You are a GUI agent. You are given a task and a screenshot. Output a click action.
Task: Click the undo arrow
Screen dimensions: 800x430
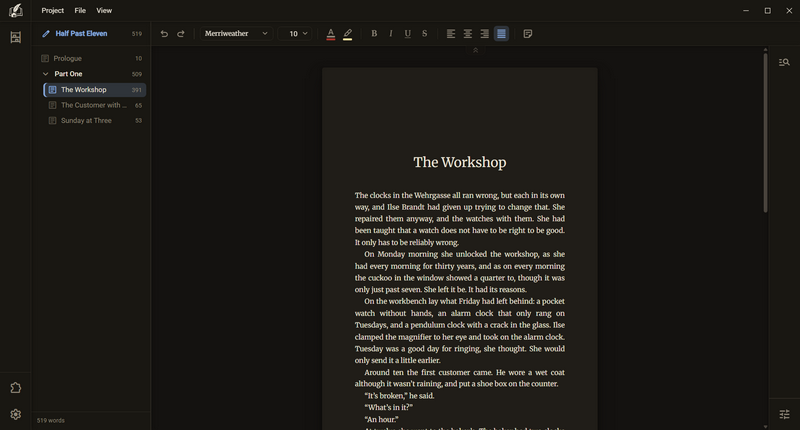coord(164,34)
